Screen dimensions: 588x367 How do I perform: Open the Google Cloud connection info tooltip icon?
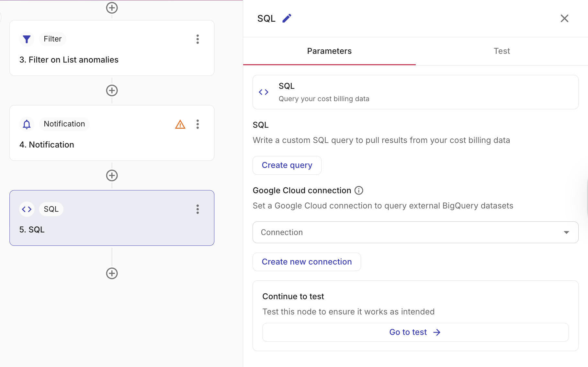coord(359,190)
